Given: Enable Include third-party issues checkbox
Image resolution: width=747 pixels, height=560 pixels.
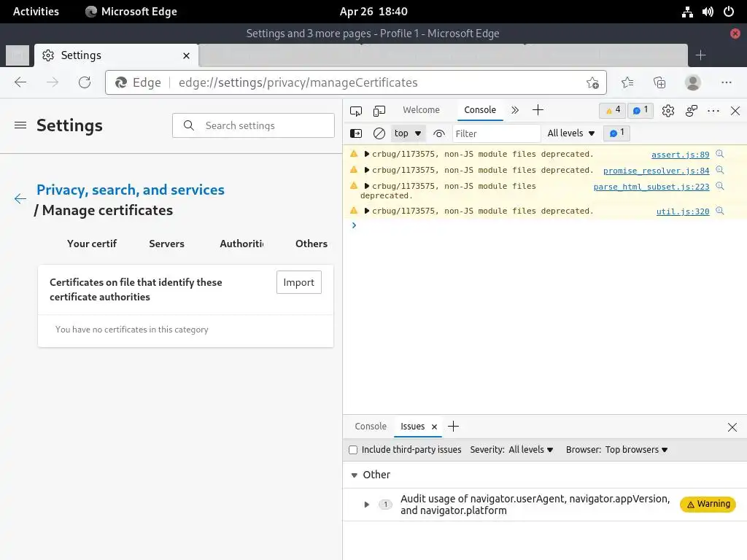Looking at the screenshot, I should click(x=353, y=450).
